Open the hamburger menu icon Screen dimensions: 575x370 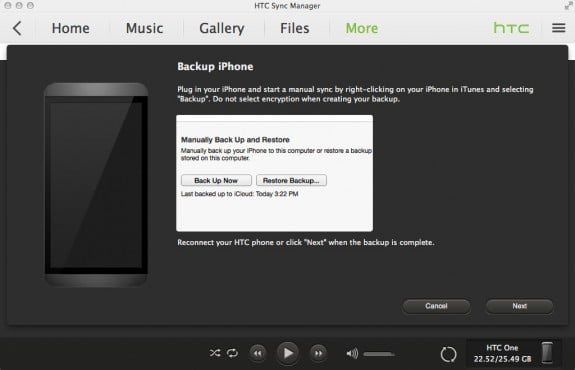pos(558,28)
